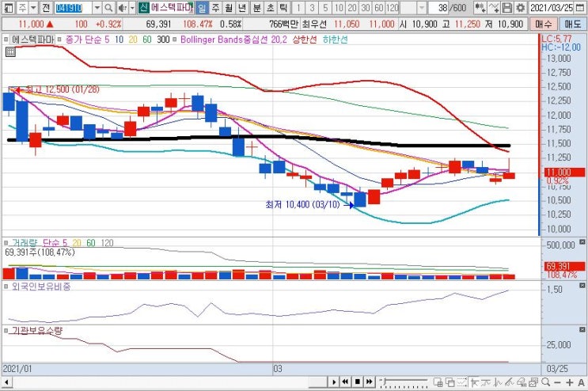Toggle the 거래량 indicator marker
The height and width of the screenshot is (391, 588).
click(x=6, y=243)
